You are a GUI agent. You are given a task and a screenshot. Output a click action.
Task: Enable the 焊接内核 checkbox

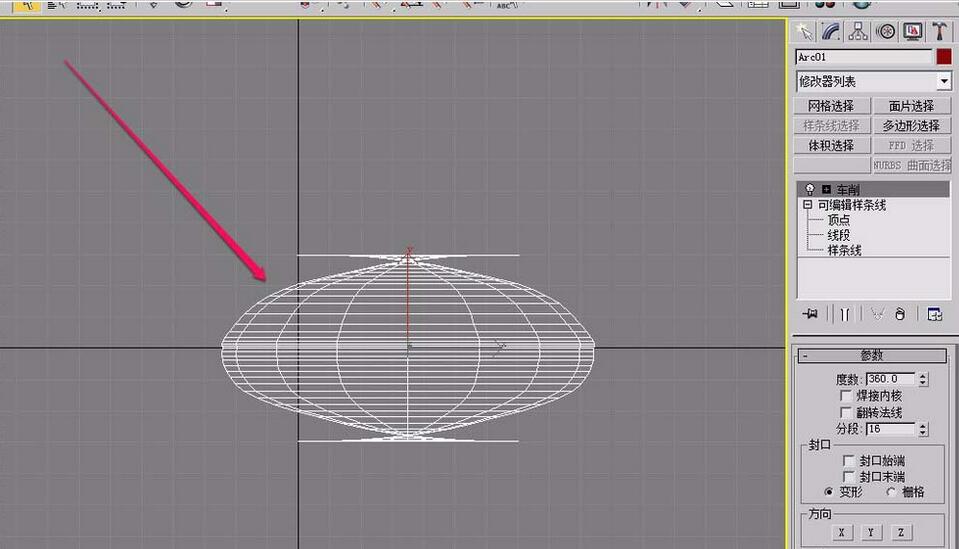click(846, 396)
